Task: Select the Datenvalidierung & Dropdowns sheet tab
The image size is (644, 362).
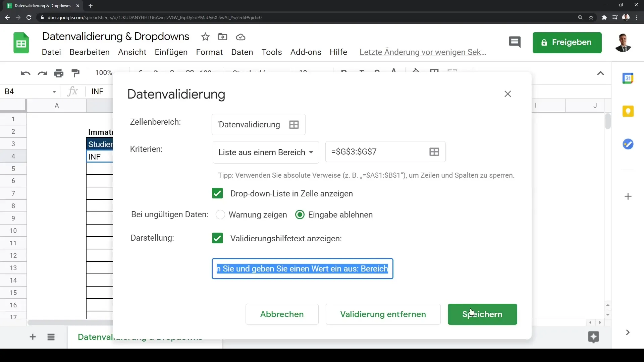Action: (145, 337)
